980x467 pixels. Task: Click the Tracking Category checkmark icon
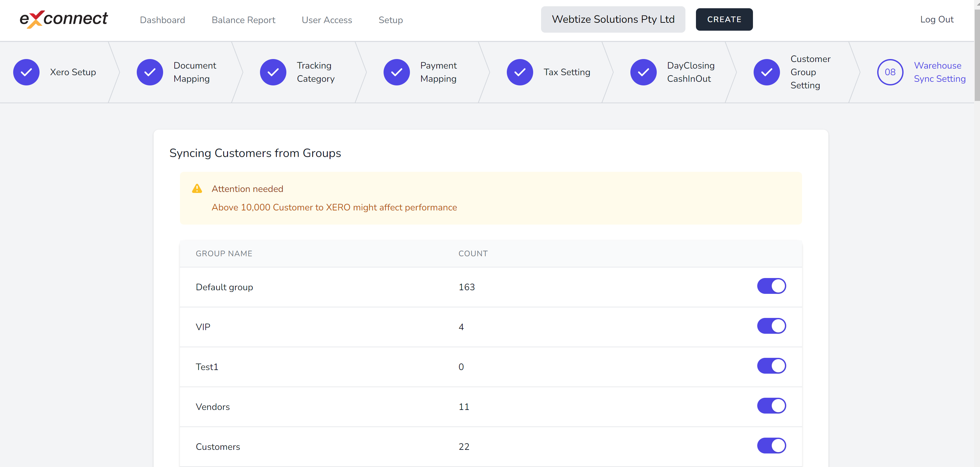tap(273, 72)
